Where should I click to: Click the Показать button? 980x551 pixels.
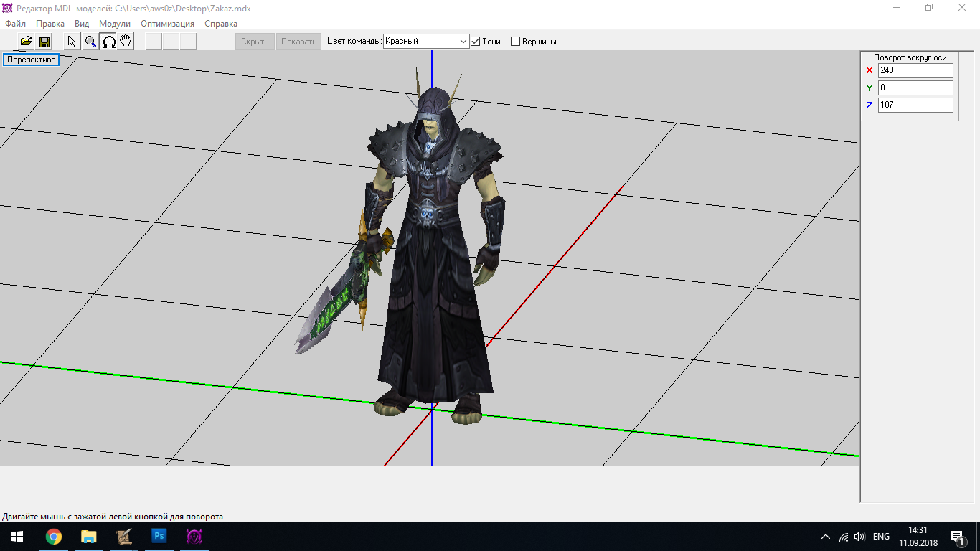(x=298, y=42)
